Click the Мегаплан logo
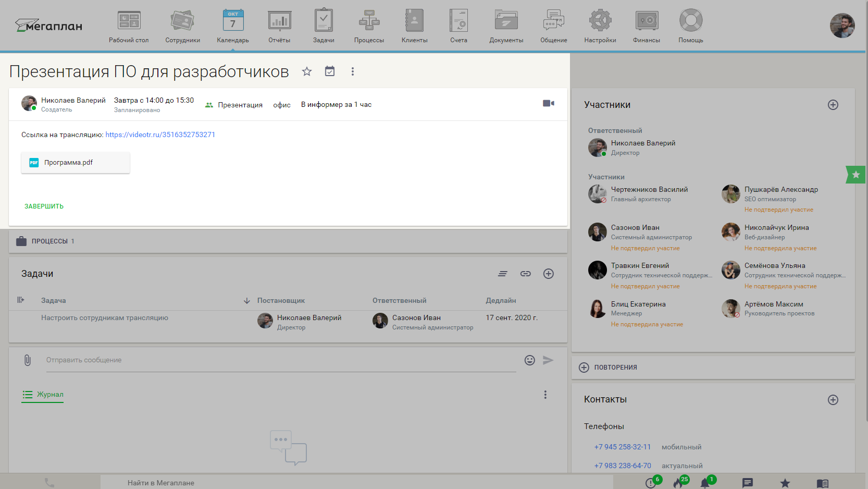 [x=48, y=25]
